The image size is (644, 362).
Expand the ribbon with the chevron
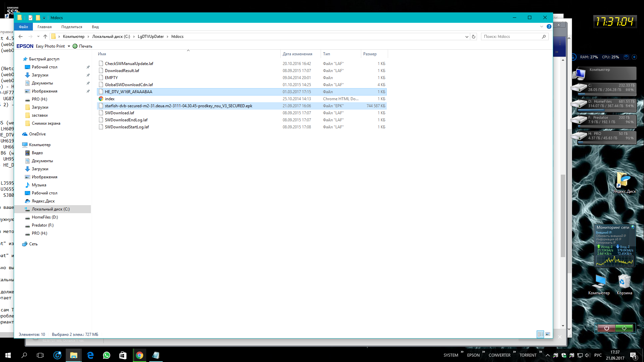click(x=541, y=26)
